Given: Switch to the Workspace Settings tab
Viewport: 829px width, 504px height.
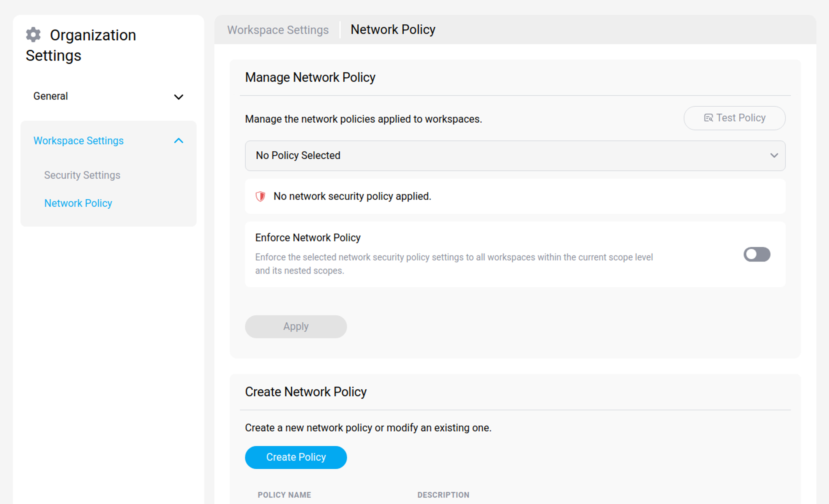Looking at the screenshot, I should (x=278, y=30).
